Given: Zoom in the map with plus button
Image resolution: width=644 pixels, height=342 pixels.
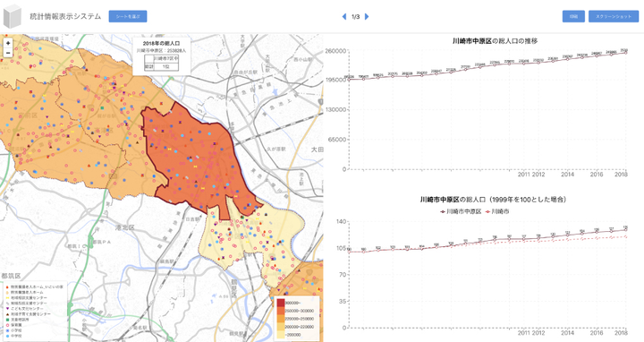Looking at the screenshot, I should (8, 43).
